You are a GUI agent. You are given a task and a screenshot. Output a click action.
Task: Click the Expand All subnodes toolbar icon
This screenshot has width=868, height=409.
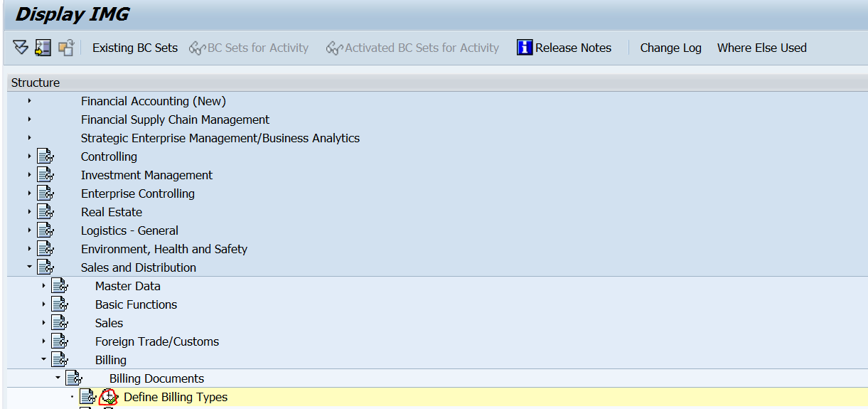click(21, 48)
